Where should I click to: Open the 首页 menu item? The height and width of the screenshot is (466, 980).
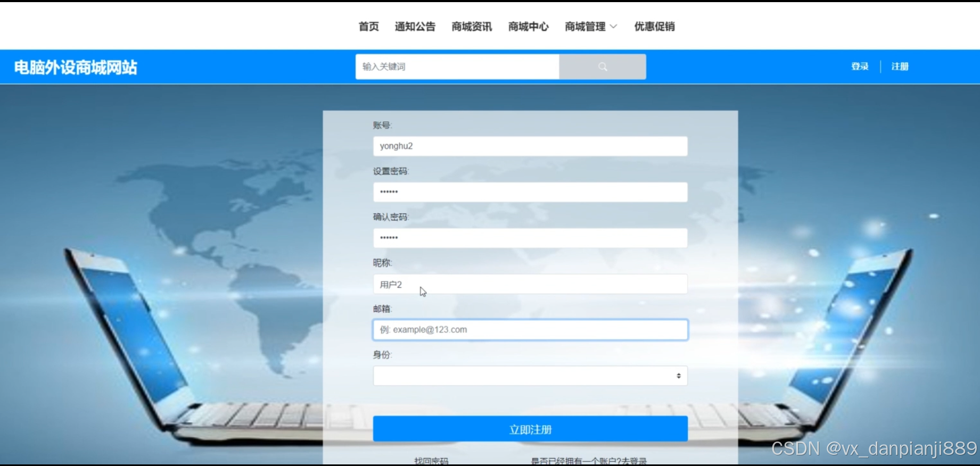(x=368, y=27)
